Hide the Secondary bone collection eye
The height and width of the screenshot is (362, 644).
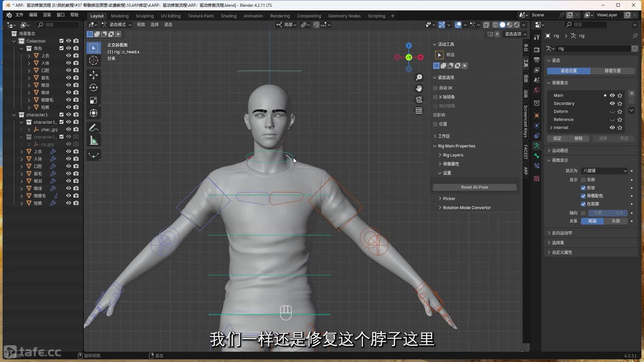click(x=612, y=103)
